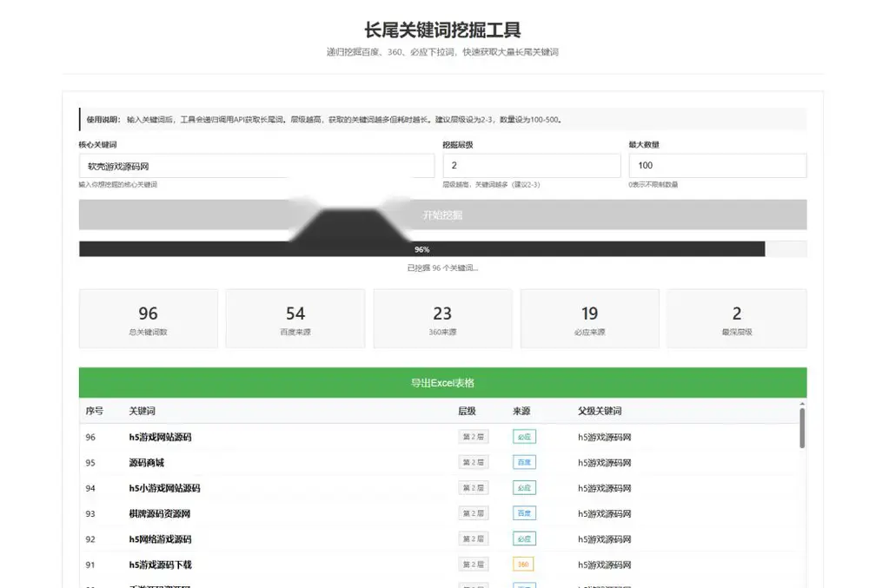The width and height of the screenshot is (869, 588).
Task: Click the 23 360来源 stat card
Action: tap(443, 319)
